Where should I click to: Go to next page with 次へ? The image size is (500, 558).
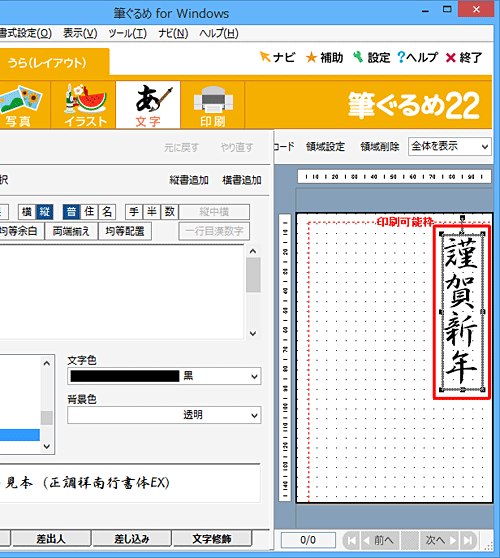(x=440, y=541)
